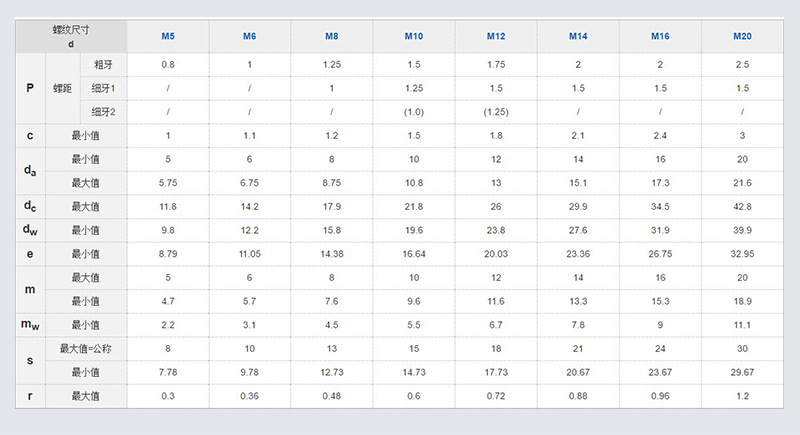
Task: Select the 细牙2 row label
Action: pyautogui.click(x=103, y=112)
